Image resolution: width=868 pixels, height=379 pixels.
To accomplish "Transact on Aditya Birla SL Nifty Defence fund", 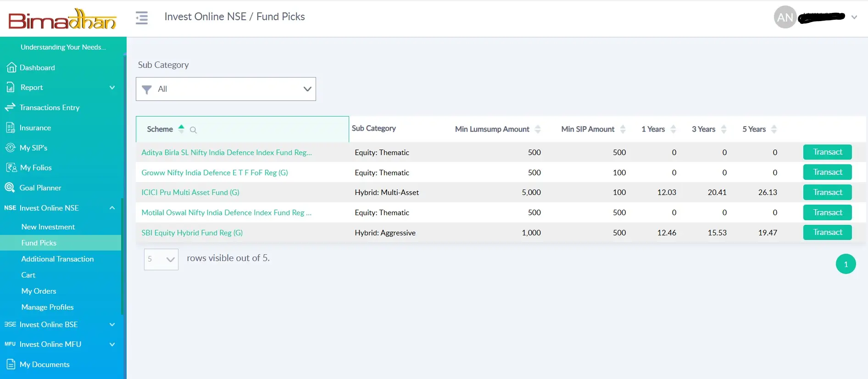I will (x=827, y=152).
